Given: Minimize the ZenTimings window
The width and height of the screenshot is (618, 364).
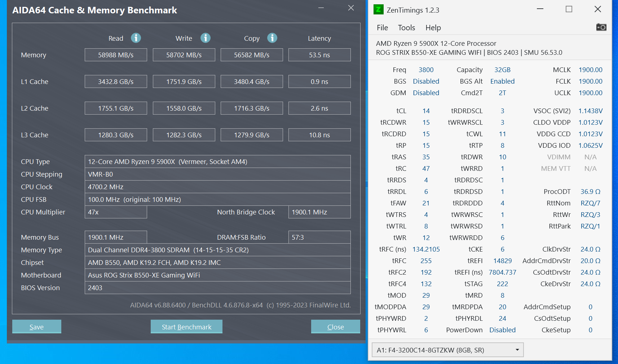Looking at the screenshot, I should pyautogui.click(x=540, y=9).
